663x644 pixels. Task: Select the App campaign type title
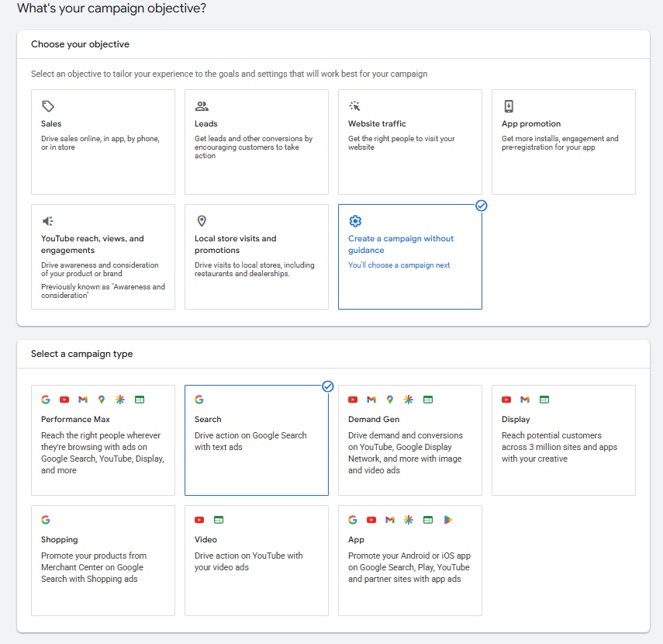coord(356,539)
